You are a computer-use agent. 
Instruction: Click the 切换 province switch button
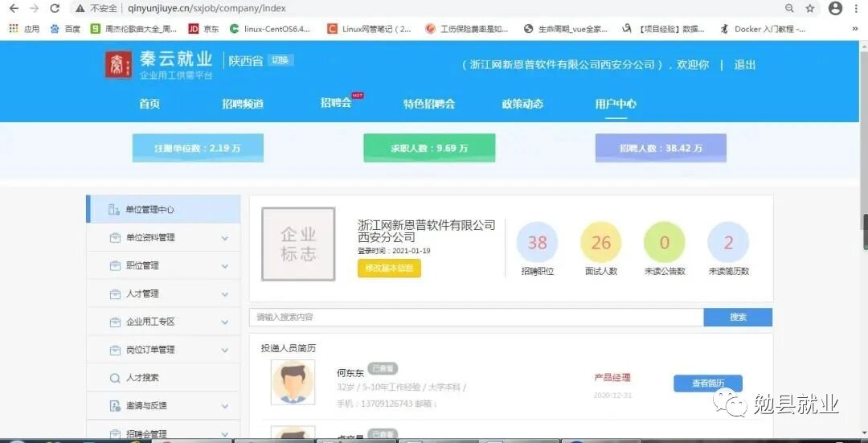[x=280, y=60]
